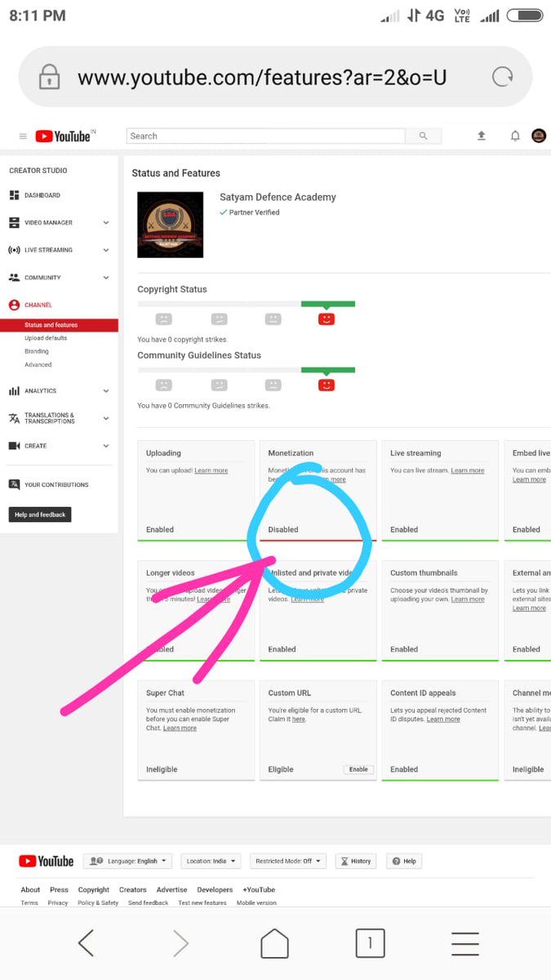Expand the Analytics chevron

[x=106, y=391]
